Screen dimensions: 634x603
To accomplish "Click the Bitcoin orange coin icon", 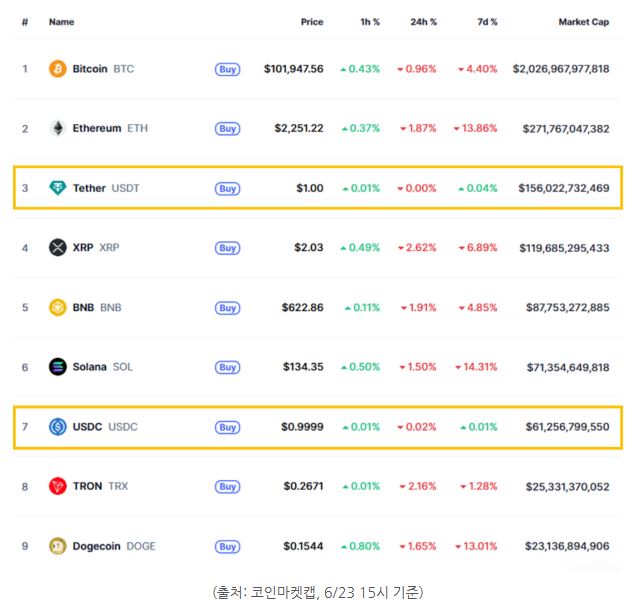I will click(x=57, y=69).
